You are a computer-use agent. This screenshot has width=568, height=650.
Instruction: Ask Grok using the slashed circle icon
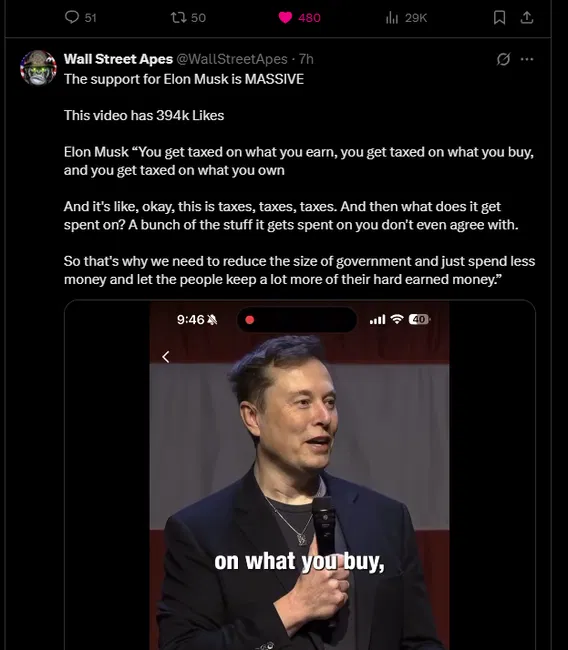point(503,59)
